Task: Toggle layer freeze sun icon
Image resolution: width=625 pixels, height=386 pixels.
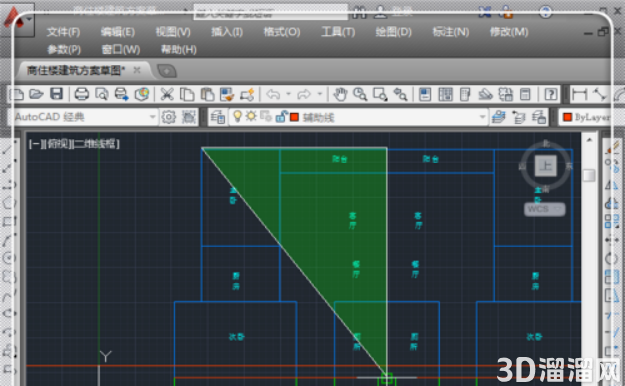Action: (x=251, y=116)
